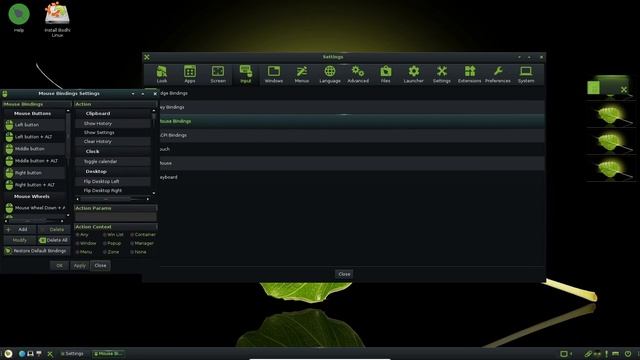Open the Advanced gears category
Screen dimensions: 640x360
click(358, 74)
